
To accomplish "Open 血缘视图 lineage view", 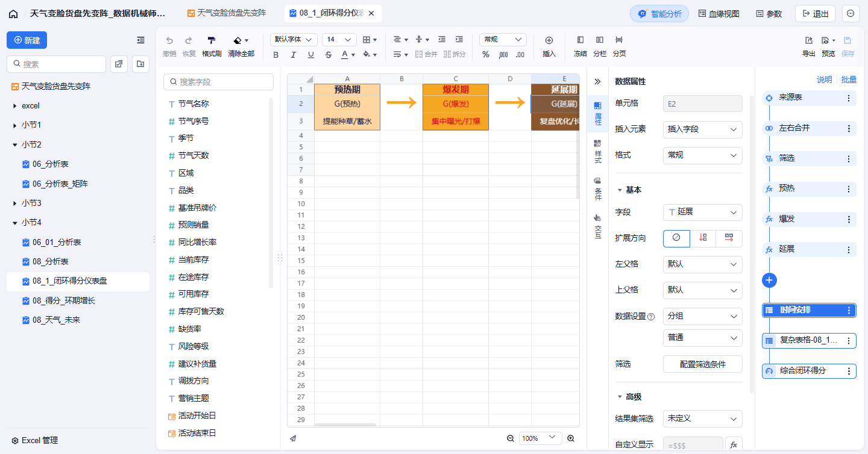I will (719, 14).
